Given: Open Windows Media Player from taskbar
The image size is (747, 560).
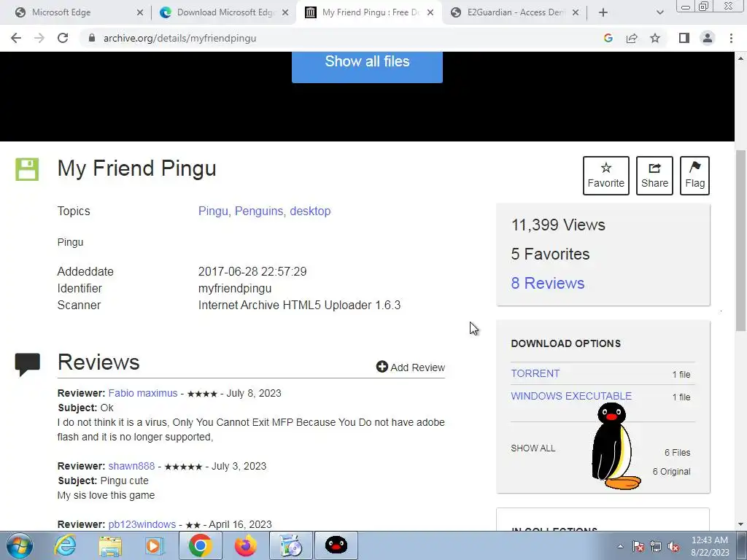Looking at the screenshot, I should point(155,545).
